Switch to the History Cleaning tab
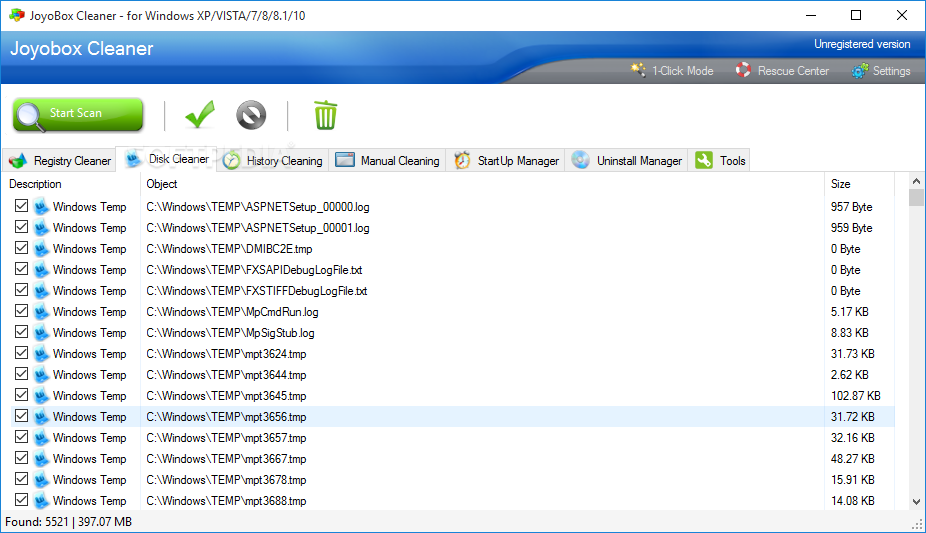Screen dimensions: 926x533 tap(273, 161)
